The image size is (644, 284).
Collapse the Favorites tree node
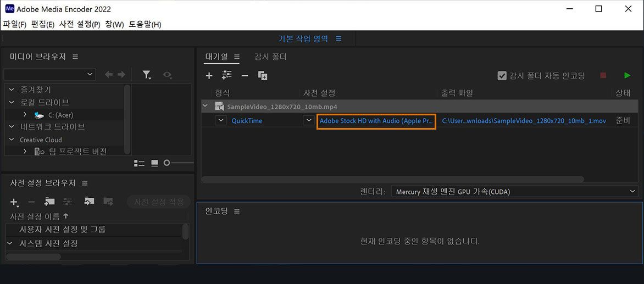coord(11,90)
